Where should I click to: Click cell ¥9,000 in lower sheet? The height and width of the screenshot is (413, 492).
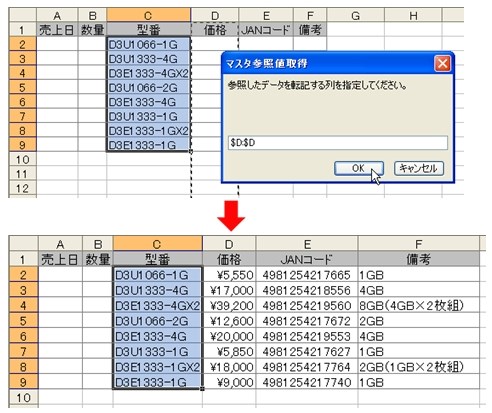coord(229,382)
